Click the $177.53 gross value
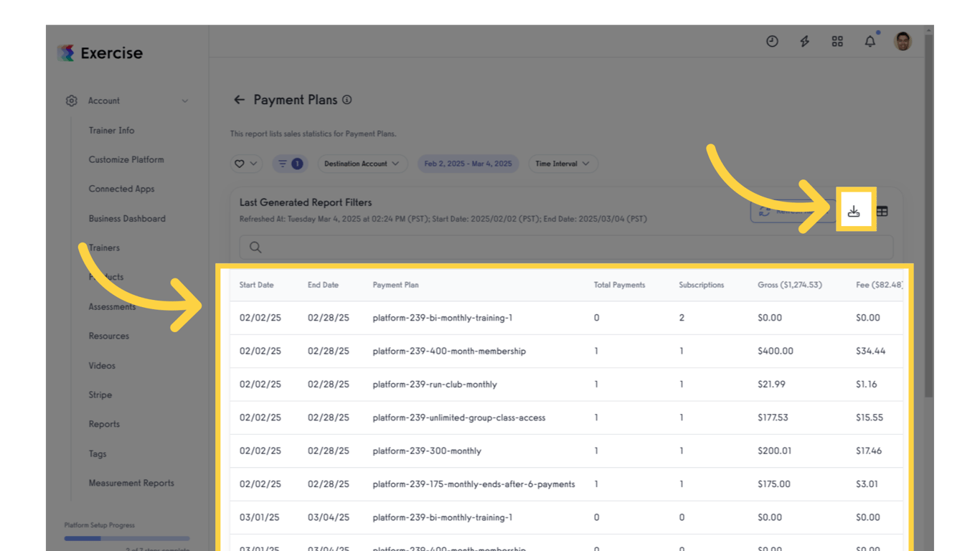 click(x=774, y=418)
